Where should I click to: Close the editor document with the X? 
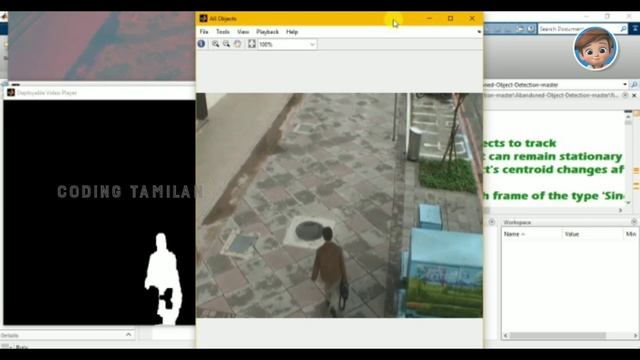pos(634,96)
